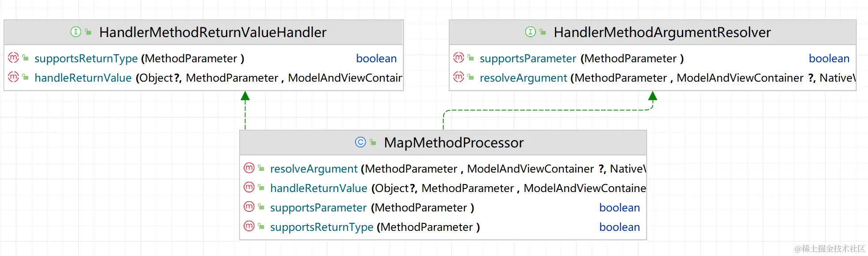Select the MapMethodProcessor class title

click(454, 143)
